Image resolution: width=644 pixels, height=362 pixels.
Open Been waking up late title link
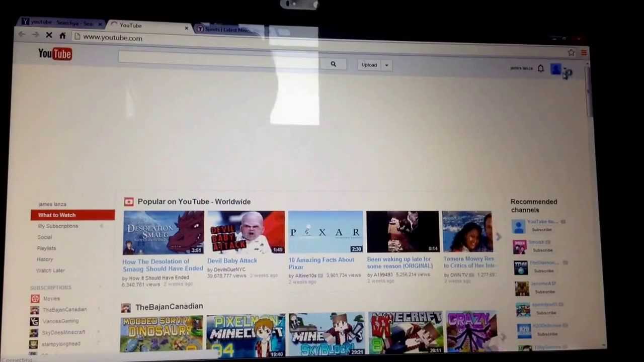(399, 262)
